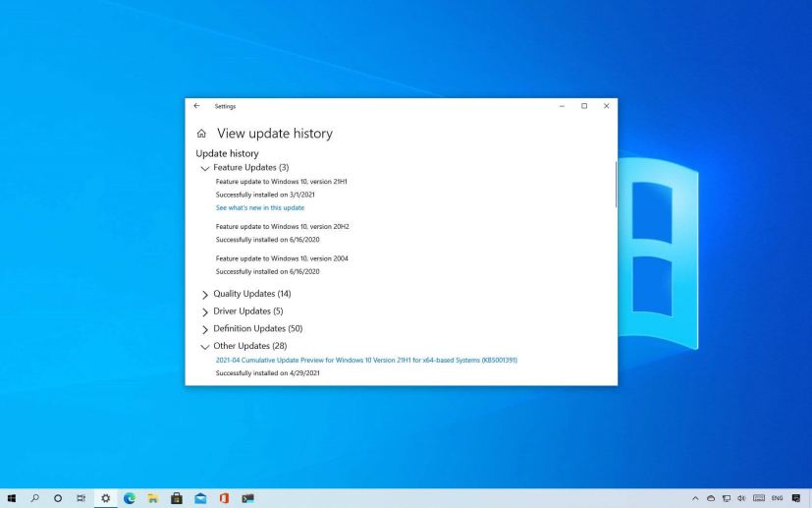Viewport: 812px width, 508px height.
Task: Open Microsoft Store from the taskbar
Action: 177,498
